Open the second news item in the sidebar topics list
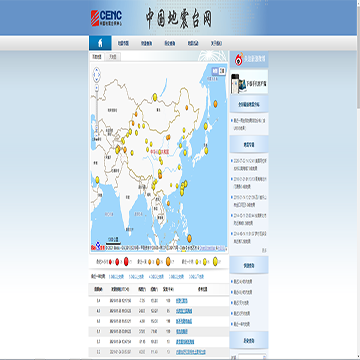The width and height of the screenshot is (360, 360). coord(249,183)
